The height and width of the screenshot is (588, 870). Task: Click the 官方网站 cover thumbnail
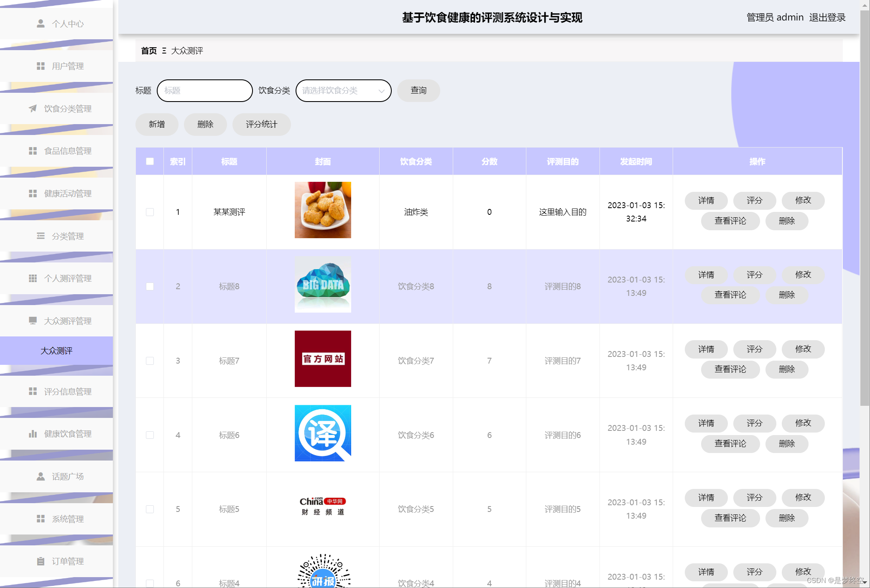(x=323, y=359)
